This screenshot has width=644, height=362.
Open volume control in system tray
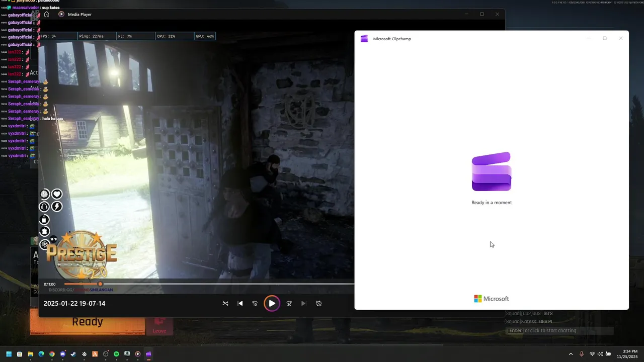coord(600,354)
